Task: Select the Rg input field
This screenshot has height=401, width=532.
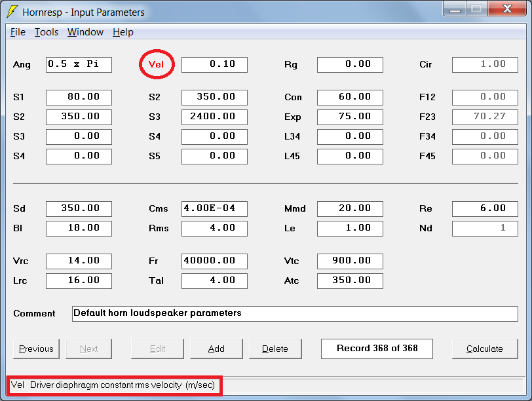Action: pos(350,64)
